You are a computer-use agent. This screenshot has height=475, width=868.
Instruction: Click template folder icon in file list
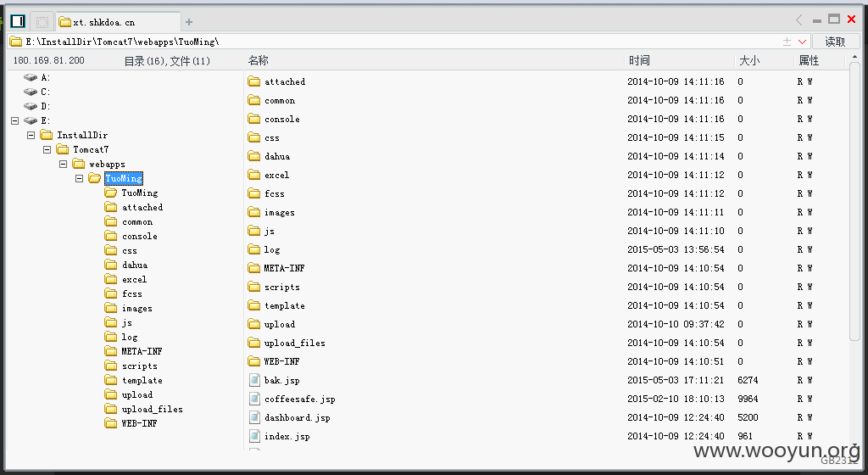pos(254,305)
